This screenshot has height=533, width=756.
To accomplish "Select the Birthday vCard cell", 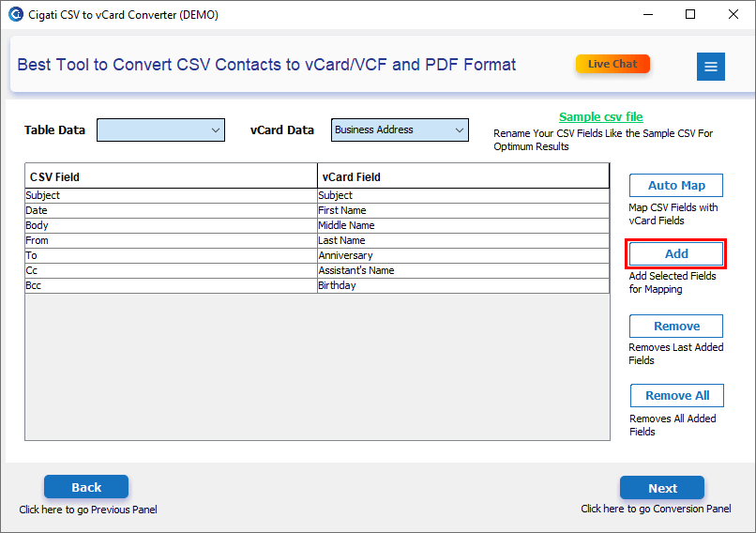I will point(462,285).
